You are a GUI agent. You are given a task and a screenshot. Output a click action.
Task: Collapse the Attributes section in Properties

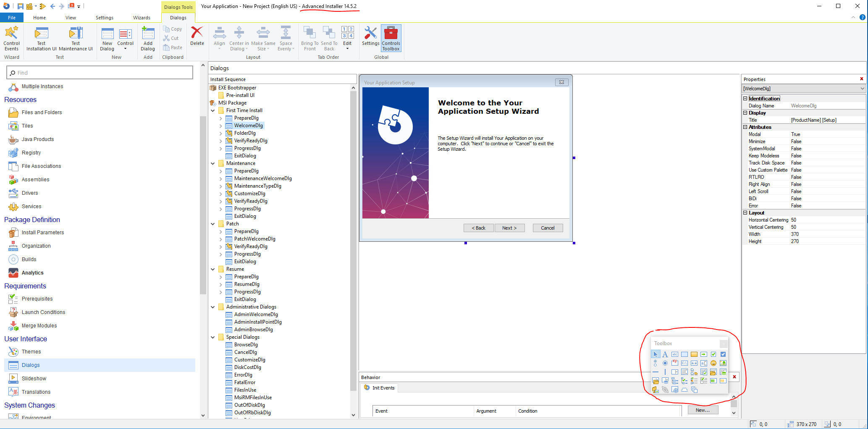click(x=745, y=127)
